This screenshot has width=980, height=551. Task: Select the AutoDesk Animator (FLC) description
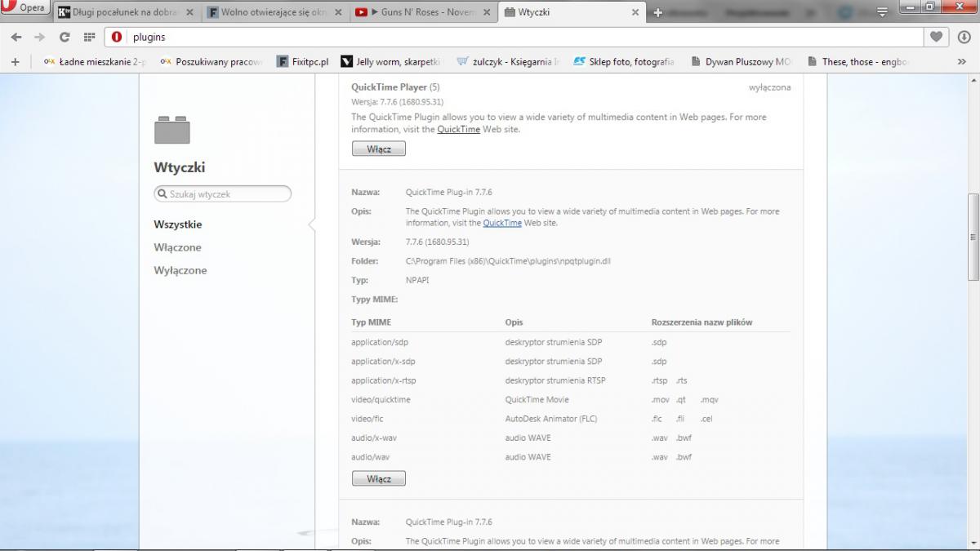pyautogui.click(x=551, y=419)
